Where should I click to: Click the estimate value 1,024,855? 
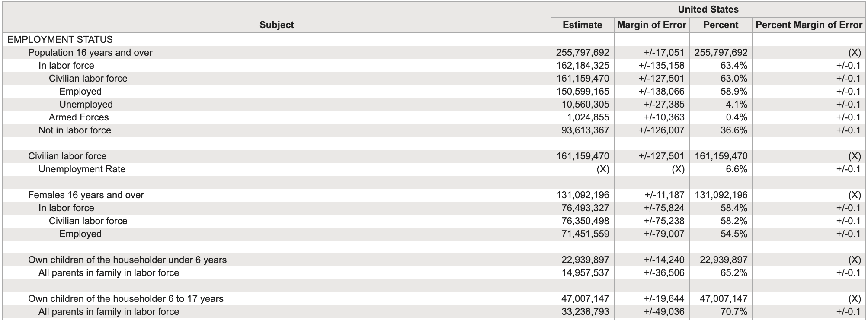point(588,117)
